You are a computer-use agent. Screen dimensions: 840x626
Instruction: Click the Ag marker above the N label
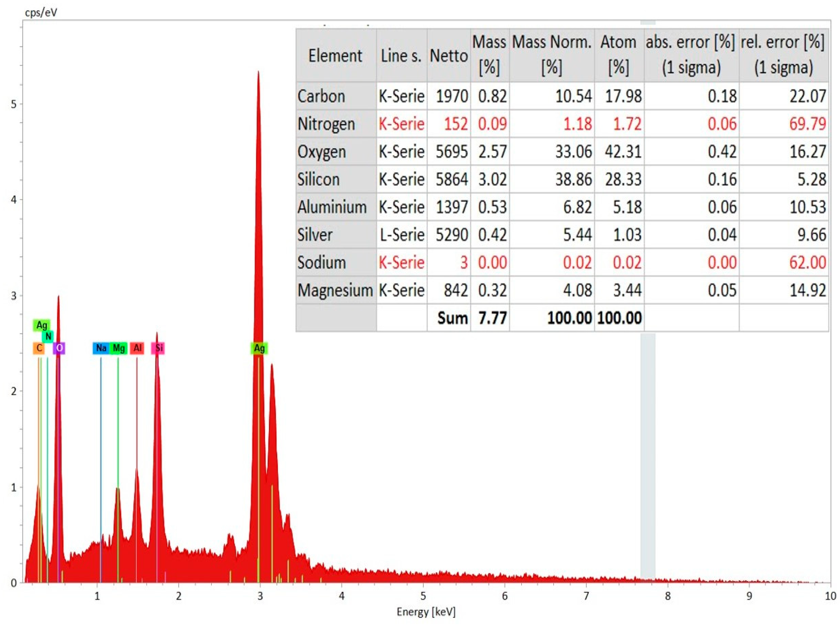tap(41, 325)
